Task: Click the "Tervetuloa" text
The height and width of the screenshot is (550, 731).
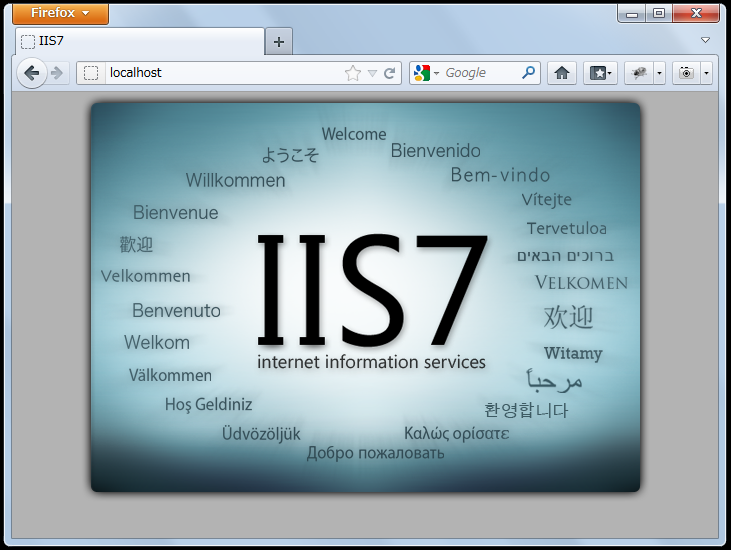Action: 567,228
